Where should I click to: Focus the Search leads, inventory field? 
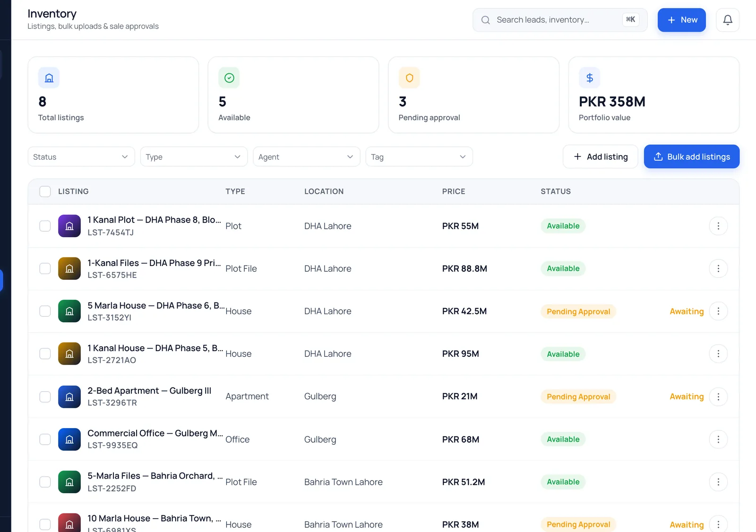point(560,20)
